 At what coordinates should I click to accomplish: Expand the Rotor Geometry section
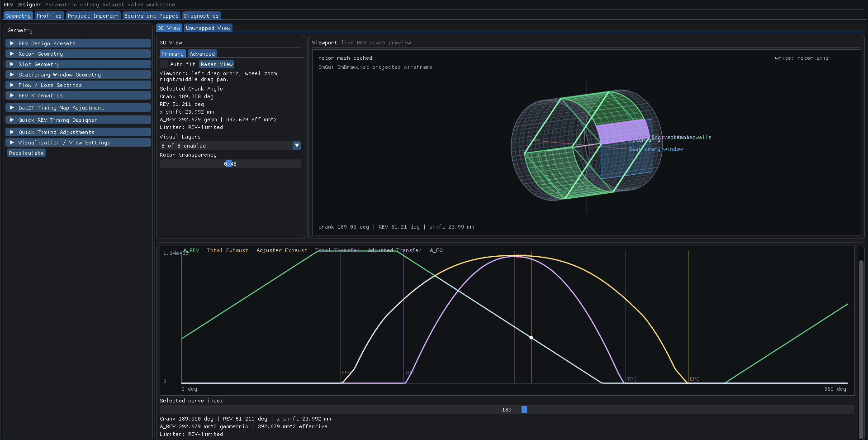coord(78,54)
